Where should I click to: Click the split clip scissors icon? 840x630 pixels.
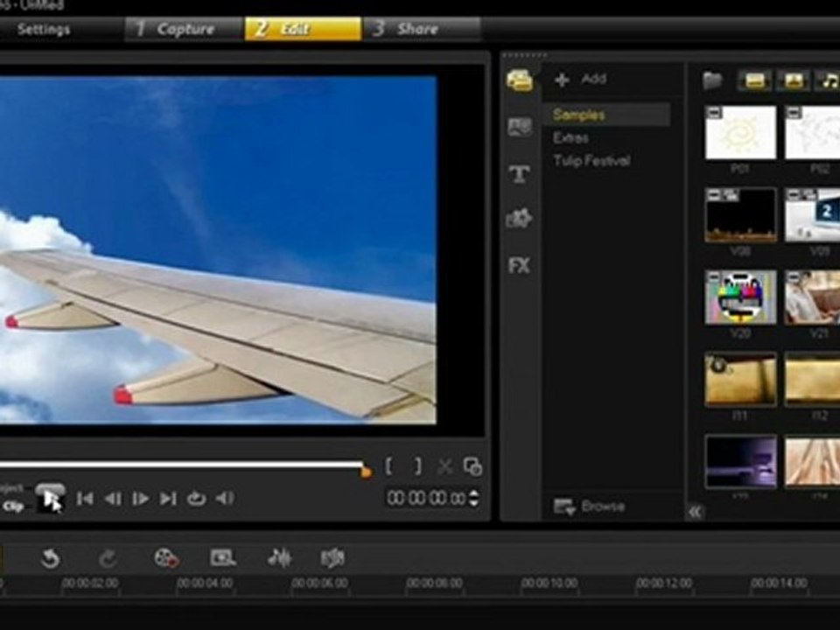[444, 466]
